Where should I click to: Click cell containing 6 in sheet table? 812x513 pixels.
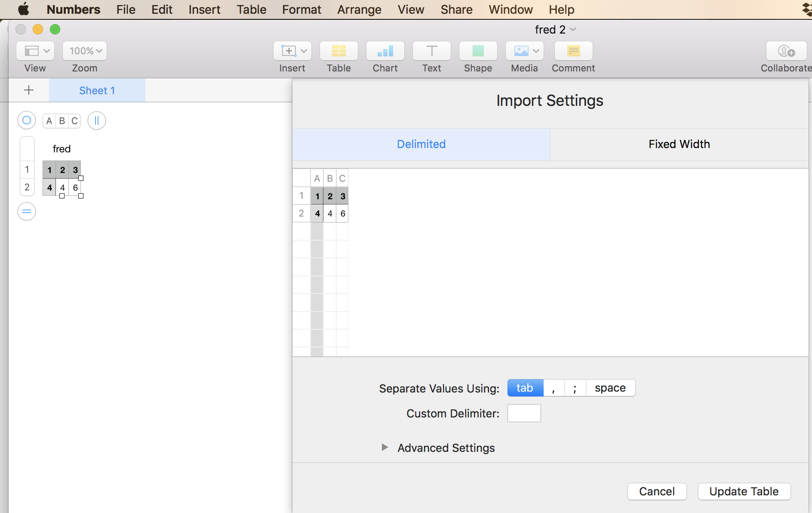coord(75,187)
